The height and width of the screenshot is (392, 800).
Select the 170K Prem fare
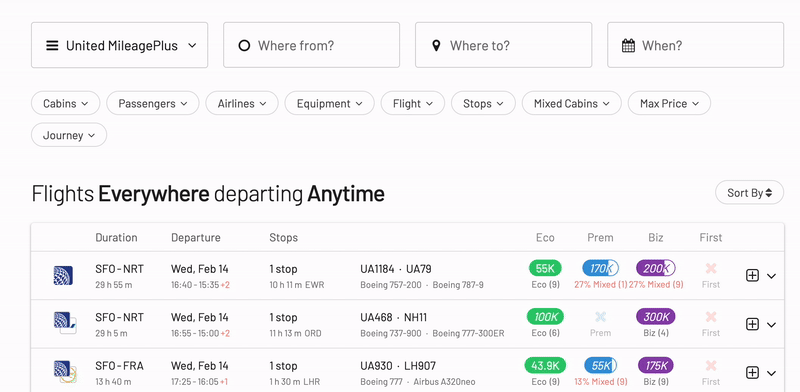[x=601, y=268]
